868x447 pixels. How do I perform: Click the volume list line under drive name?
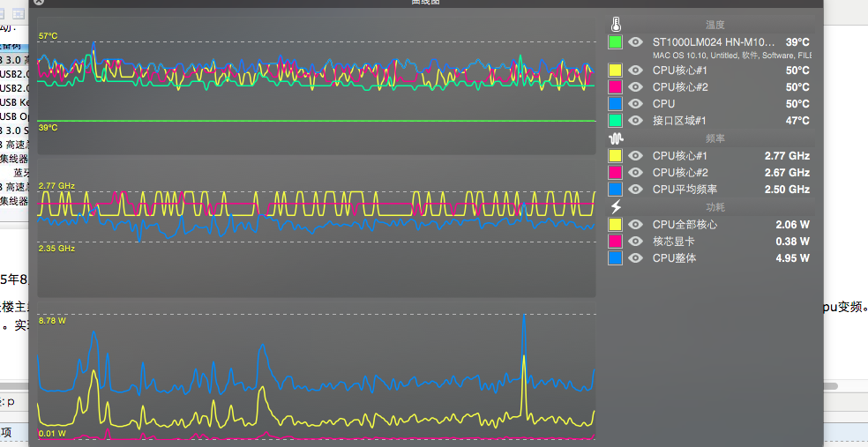(x=732, y=56)
